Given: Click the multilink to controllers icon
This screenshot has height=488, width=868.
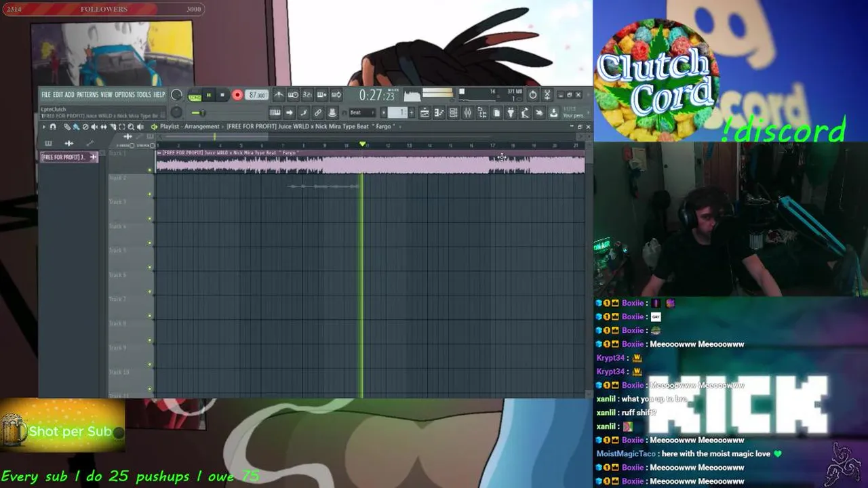Looking at the screenshot, I should click(318, 112).
